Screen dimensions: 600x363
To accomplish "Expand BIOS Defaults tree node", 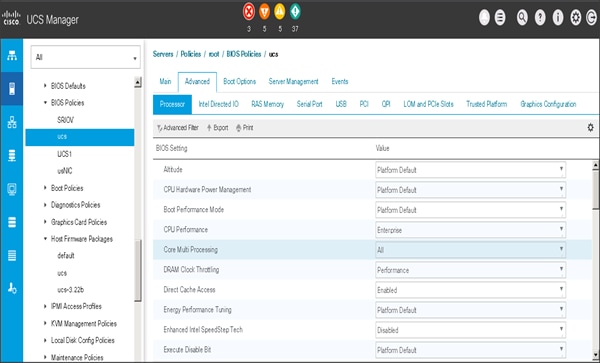I will tap(46, 86).
